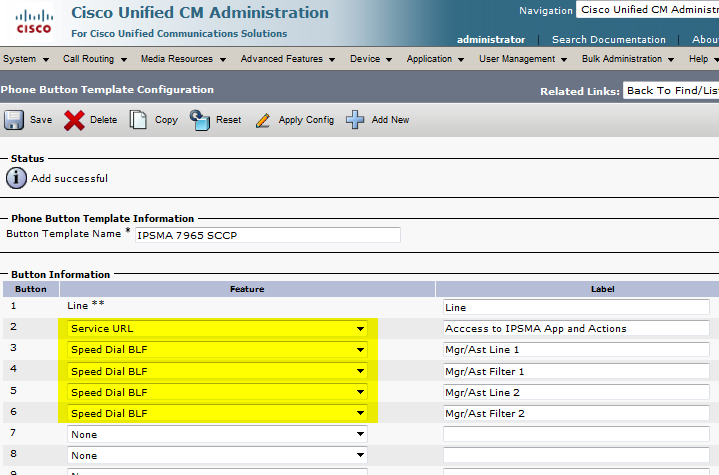Click the Reset phone icon
The image size is (719, 475).
(200, 120)
